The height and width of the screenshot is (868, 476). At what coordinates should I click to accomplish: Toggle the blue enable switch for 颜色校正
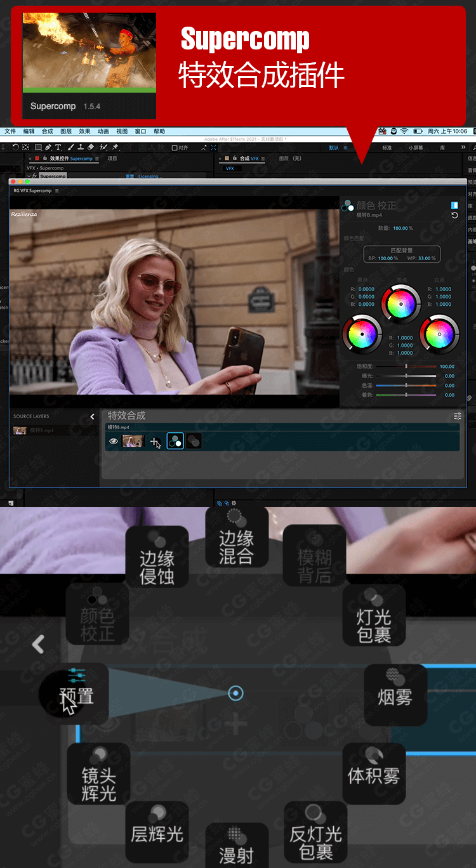point(454,205)
